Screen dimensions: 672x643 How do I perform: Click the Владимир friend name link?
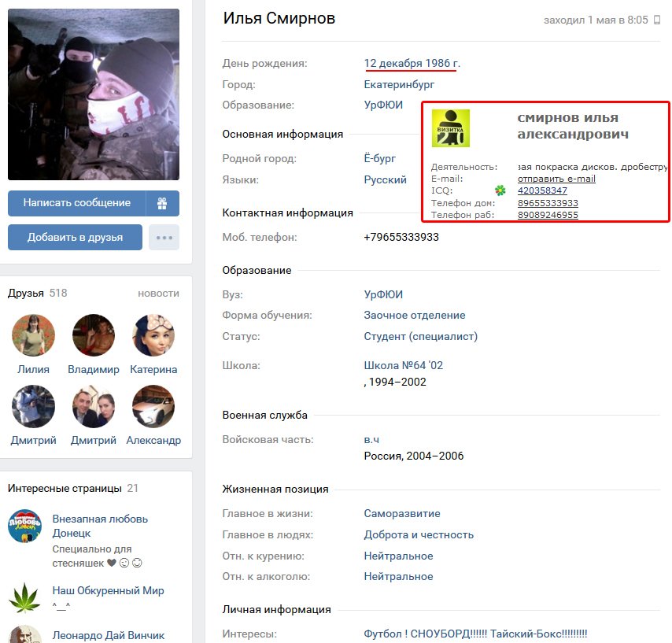click(94, 370)
